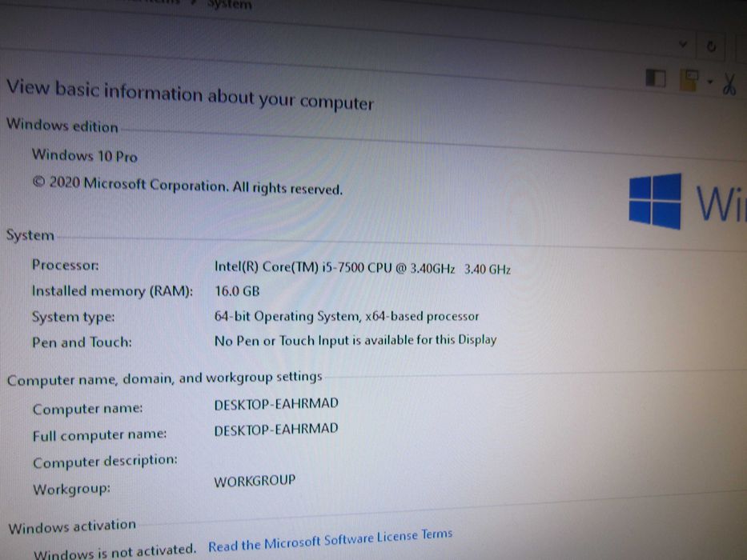Click the 'WORKGROUP' value
Viewport: 747px width, 560px height.
click(255, 481)
